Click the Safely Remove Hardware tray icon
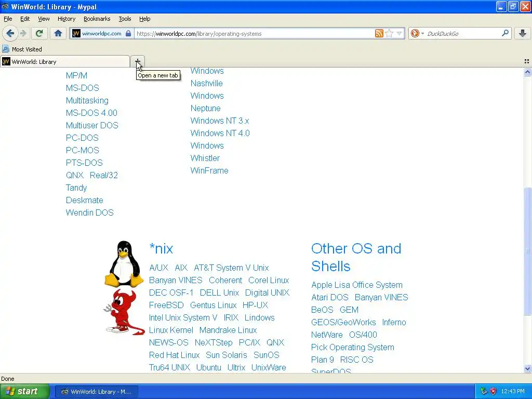Image resolution: width=532 pixels, height=399 pixels. tap(484, 391)
